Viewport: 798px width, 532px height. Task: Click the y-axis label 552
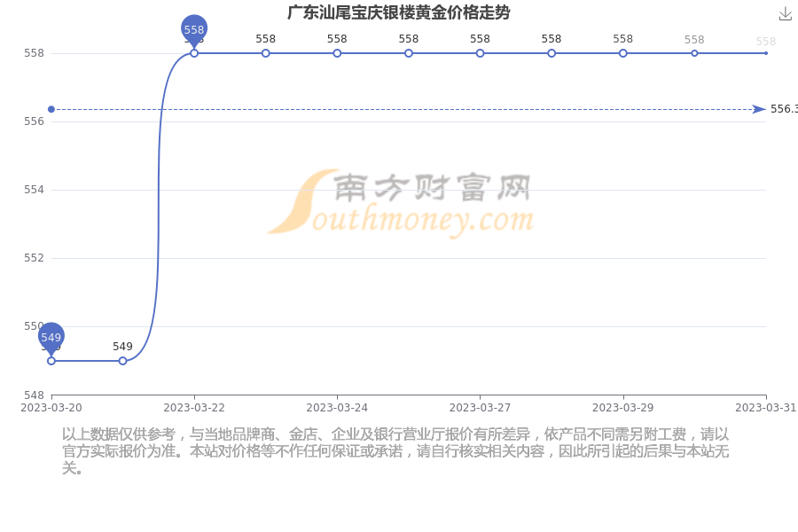(x=34, y=258)
